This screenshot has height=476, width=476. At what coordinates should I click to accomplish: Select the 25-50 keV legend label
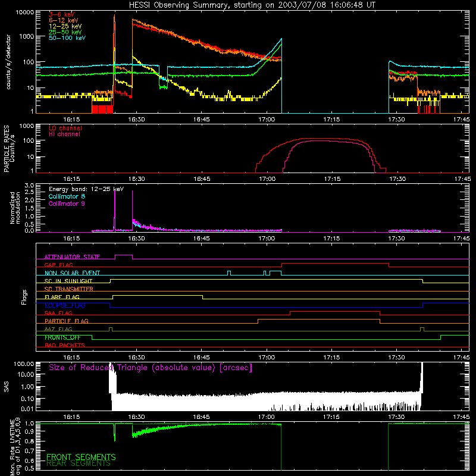point(65,32)
